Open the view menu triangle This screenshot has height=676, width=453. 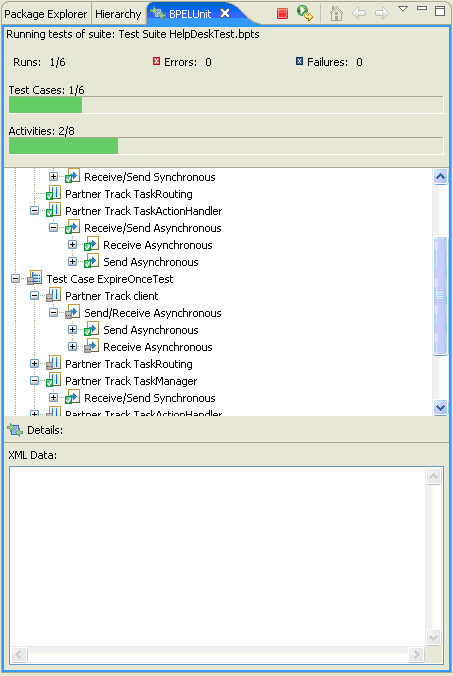[403, 9]
